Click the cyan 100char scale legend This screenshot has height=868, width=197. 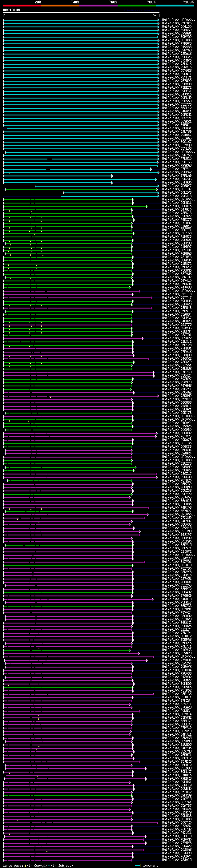[146, 865]
